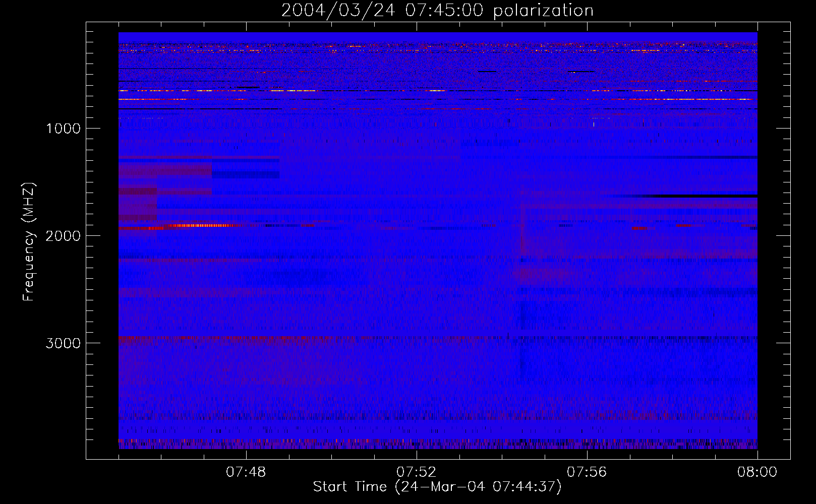This screenshot has width=816, height=504.
Task: Click the plot title '2004/03/24 07:45:00 polarization'
Action: tap(437, 11)
